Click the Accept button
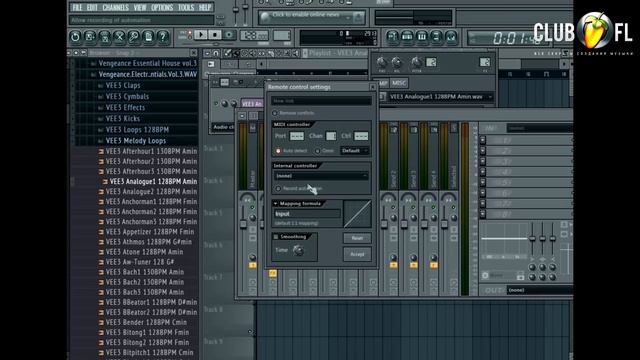The width and height of the screenshot is (640, 360). pyautogui.click(x=357, y=254)
